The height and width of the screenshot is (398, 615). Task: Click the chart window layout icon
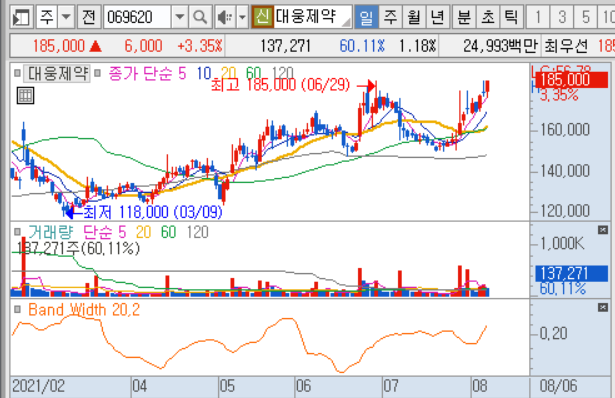(x=21, y=17)
